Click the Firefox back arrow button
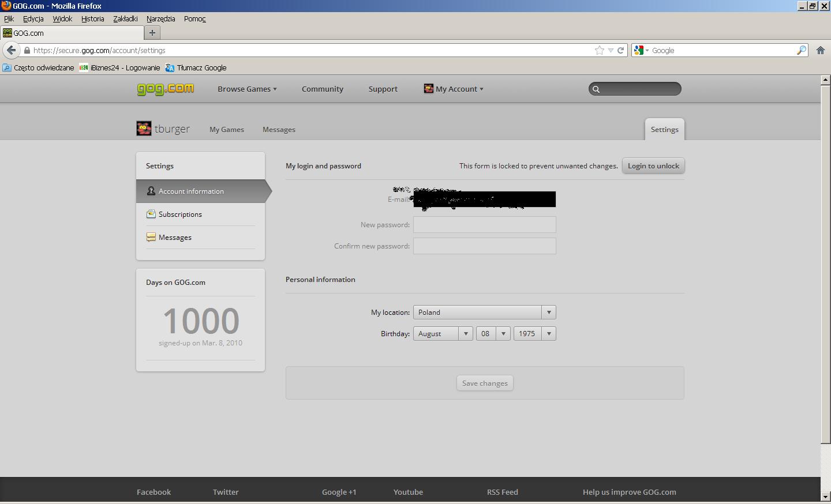Viewport: 831px width, 504px height. coord(12,50)
